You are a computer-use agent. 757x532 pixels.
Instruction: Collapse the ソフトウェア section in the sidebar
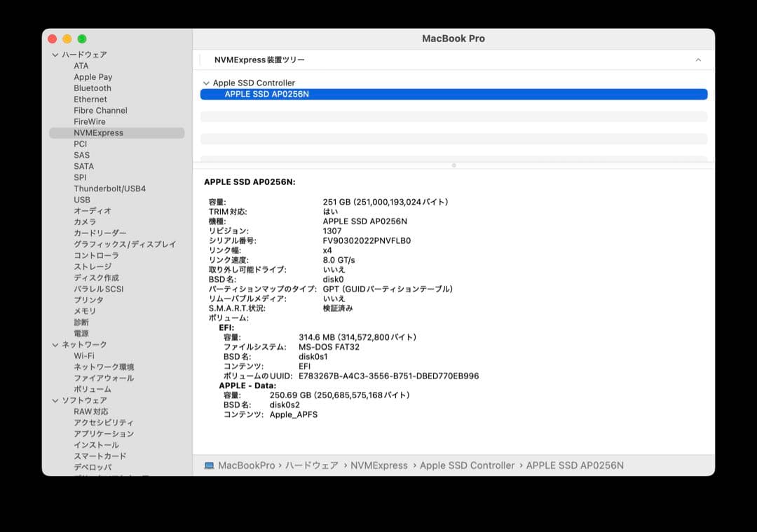click(55, 400)
